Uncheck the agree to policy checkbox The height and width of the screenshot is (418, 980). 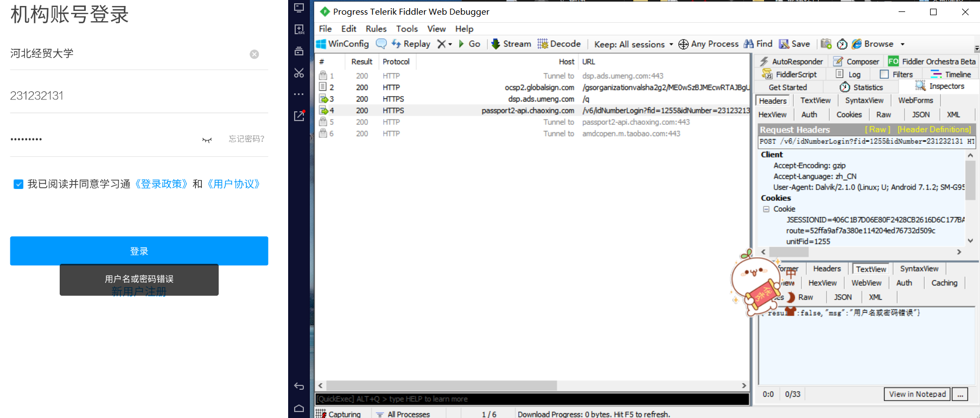[18, 185]
